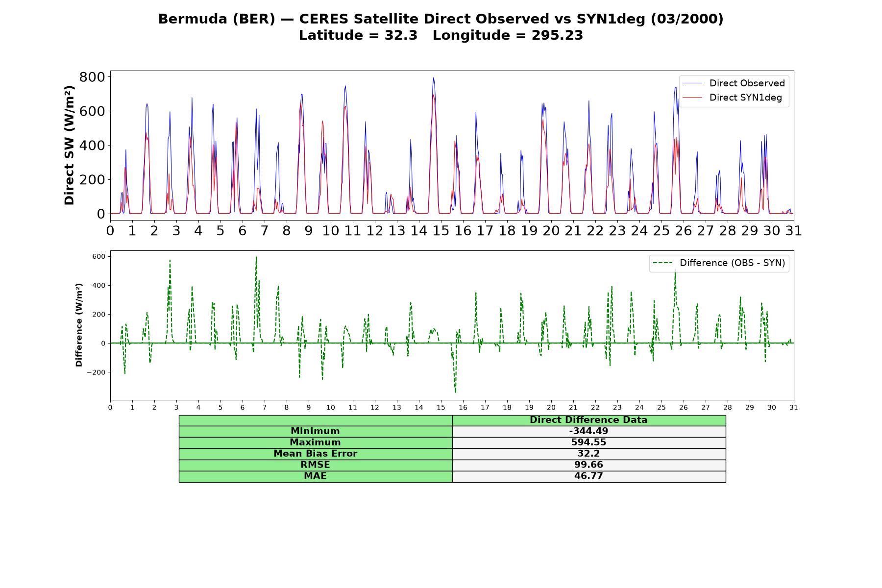Viewport: 882px width, 588px height.
Task: Click the Direct SW (W/m²) axis label
Action: (70, 145)
